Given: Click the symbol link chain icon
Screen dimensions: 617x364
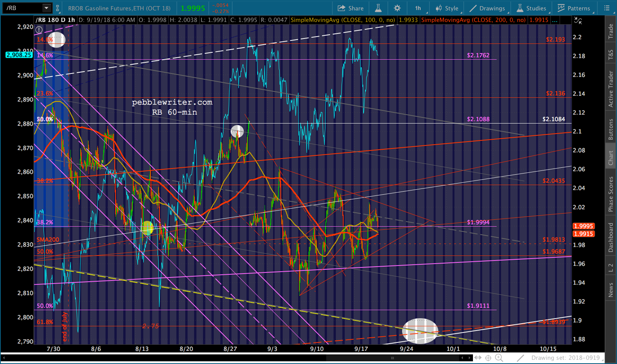Looking at the screenshot, I should (x=57, y=8).
